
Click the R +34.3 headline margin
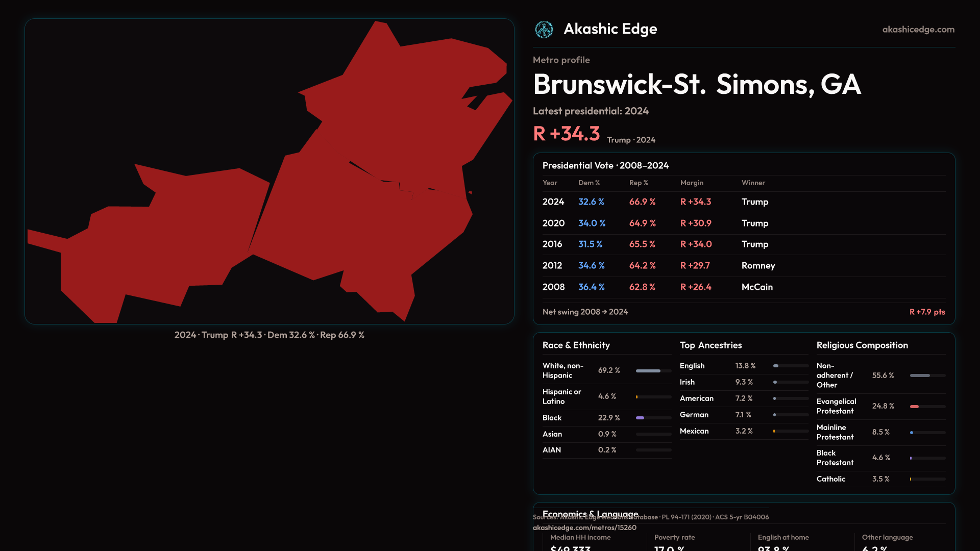[567, 134]
